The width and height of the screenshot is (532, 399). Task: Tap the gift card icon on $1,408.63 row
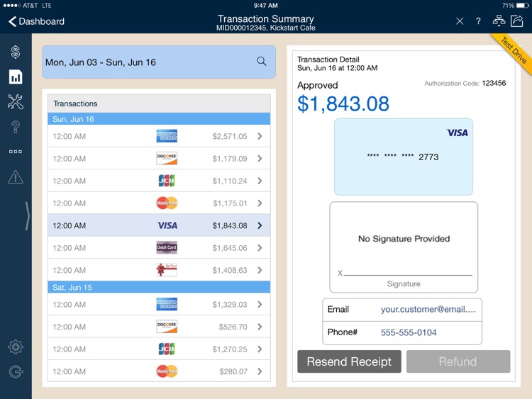coord(167,270)
